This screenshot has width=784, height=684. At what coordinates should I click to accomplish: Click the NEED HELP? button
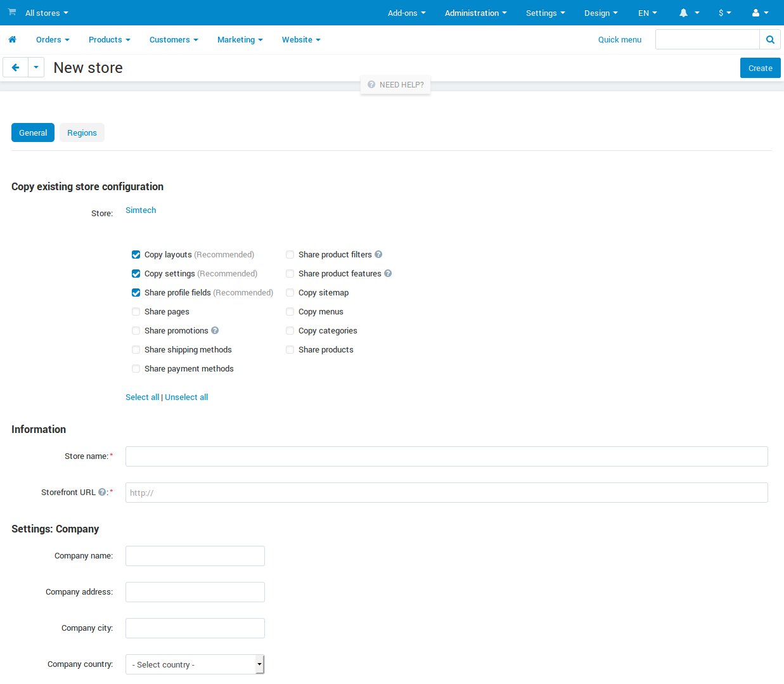(x=395, y=84)
